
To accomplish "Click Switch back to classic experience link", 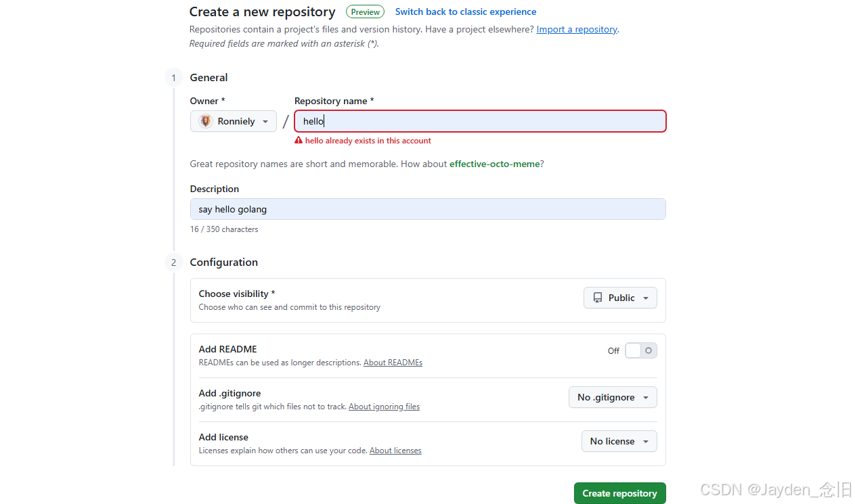I will [x=466, y=12].
